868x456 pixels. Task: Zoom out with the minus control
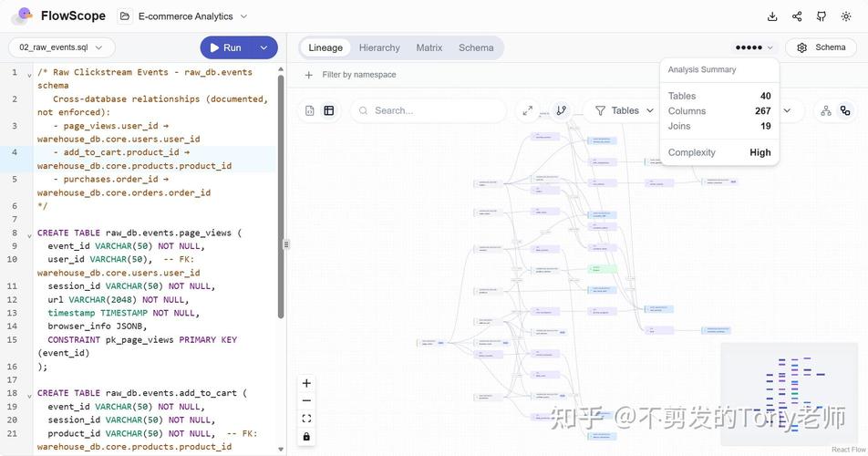coord(306,400)
